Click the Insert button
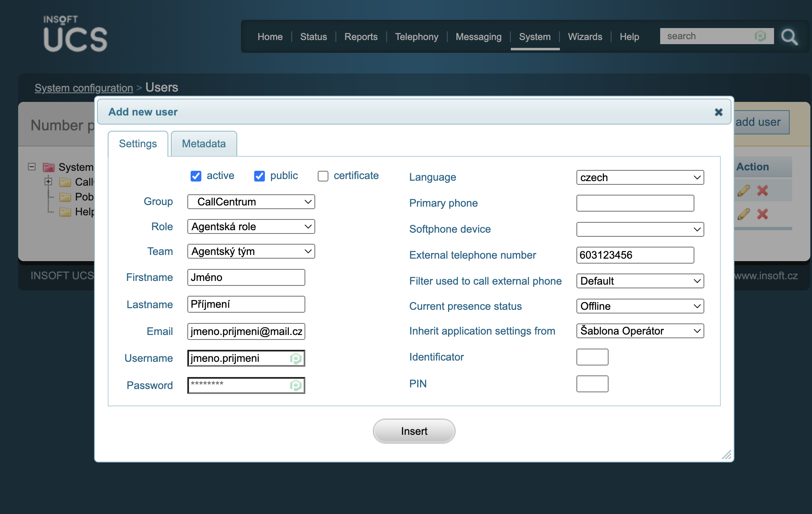 click(x=414, y=431)
